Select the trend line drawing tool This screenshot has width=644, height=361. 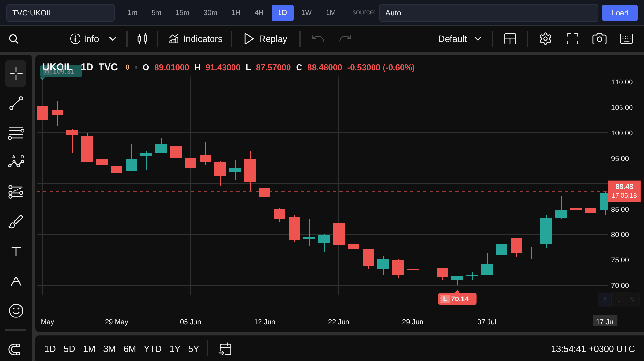(16, 103)
